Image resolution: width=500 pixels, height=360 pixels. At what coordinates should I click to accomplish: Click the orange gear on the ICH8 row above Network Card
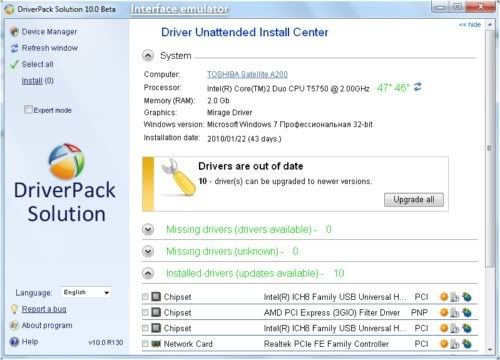[x=444, y=328]
